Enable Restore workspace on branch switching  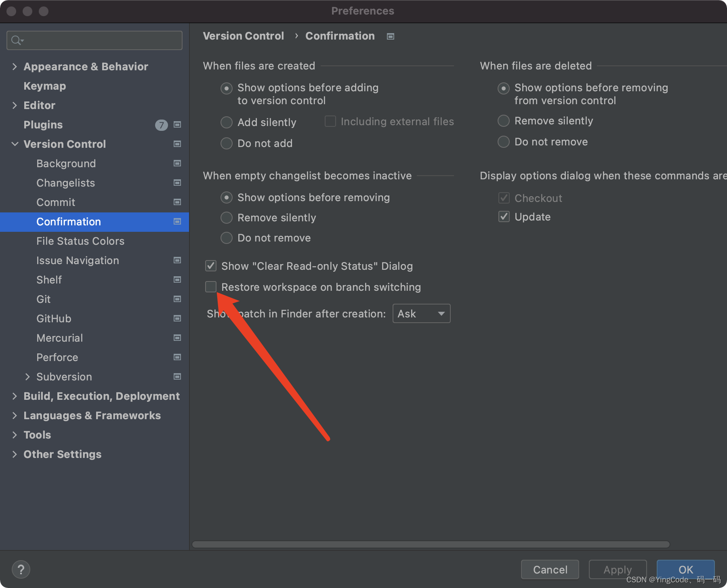(210, 287)
